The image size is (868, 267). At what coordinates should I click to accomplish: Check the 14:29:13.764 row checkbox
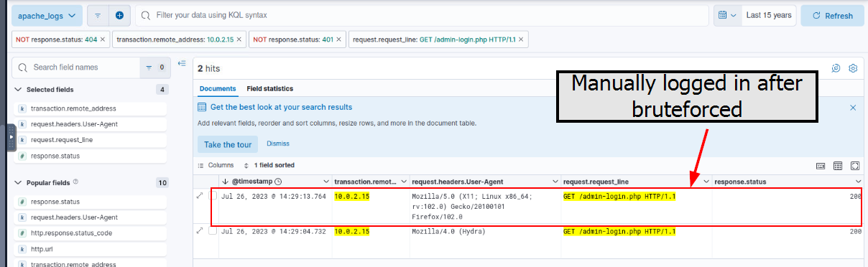[212, 195]
